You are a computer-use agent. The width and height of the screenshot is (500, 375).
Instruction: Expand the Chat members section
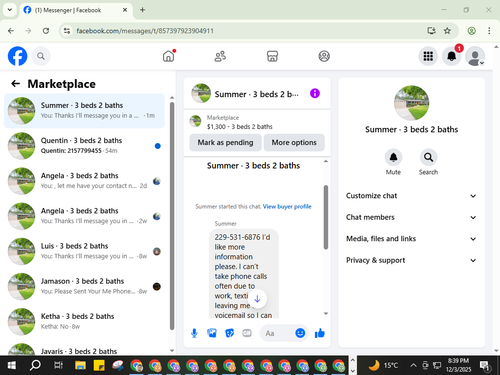(x=411, y=217)
